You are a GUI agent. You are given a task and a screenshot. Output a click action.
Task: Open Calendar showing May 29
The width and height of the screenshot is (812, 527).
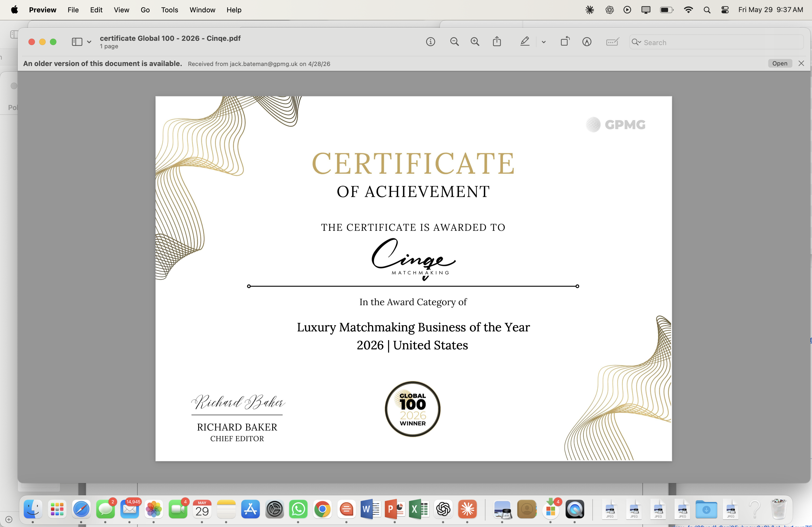(x=202, y=509)
